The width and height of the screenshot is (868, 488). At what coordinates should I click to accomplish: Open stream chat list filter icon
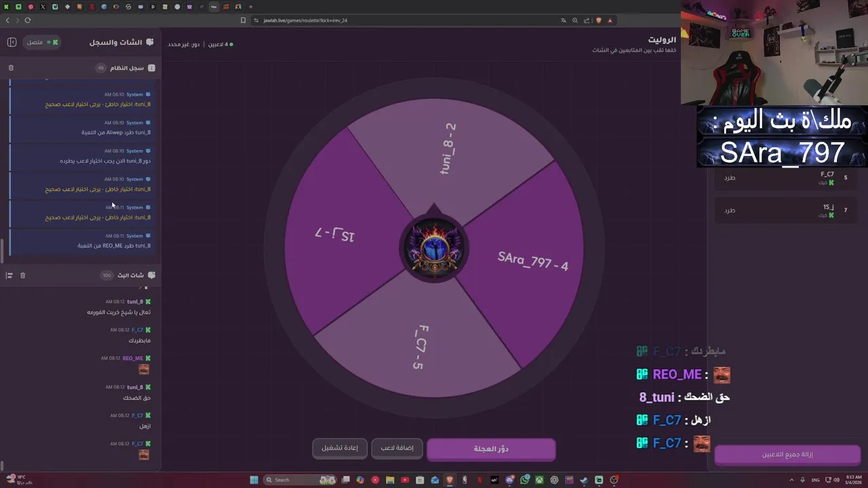[x=9, y=275]
